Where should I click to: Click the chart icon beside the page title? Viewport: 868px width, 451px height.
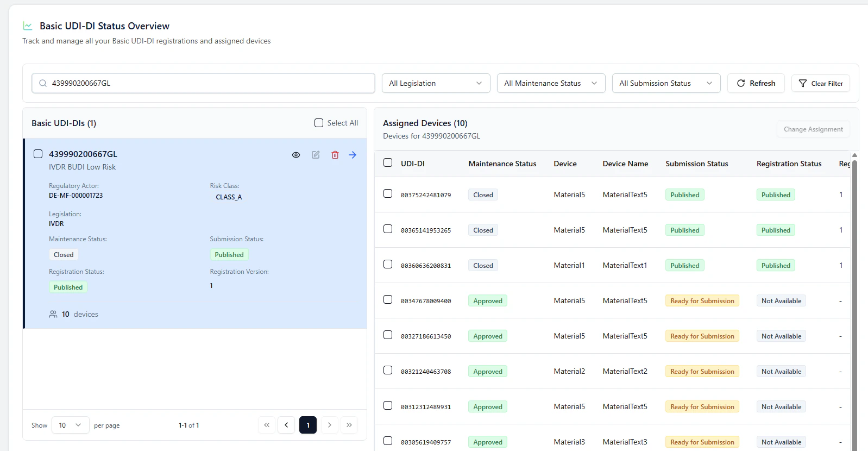pos(28,26)
